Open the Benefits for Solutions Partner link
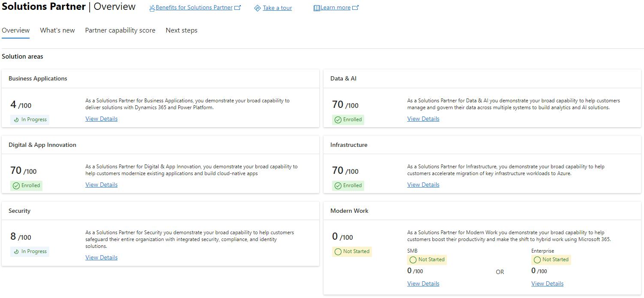644x298 pixels. 194,8
